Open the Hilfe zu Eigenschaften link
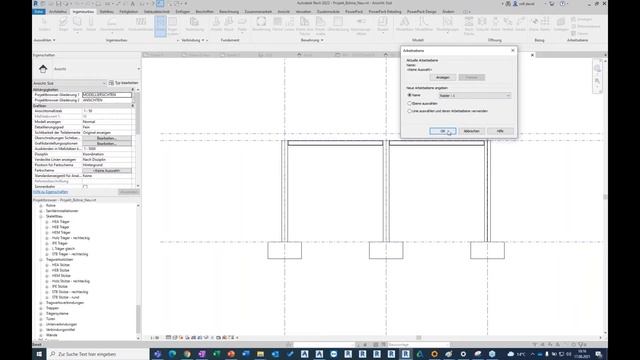This screenshot has height=360, width=640. coord(51,192)
